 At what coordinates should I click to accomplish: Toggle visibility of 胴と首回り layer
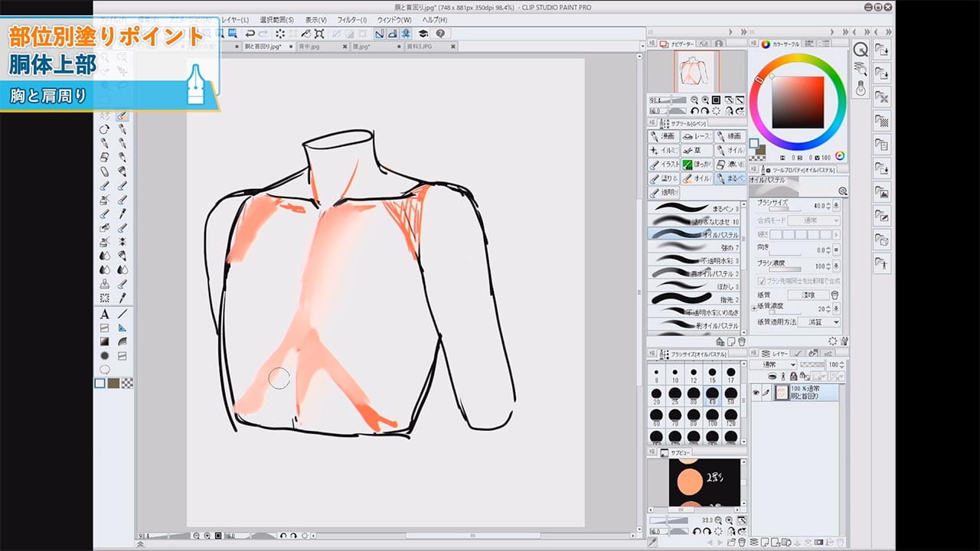756,392
